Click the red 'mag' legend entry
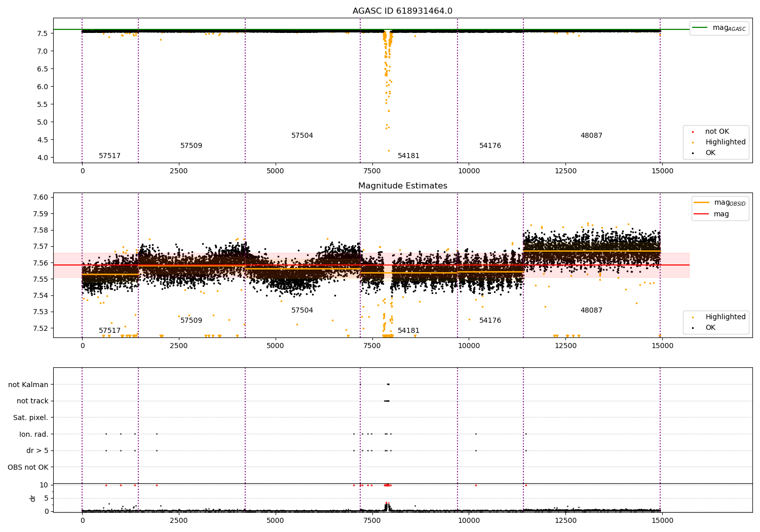The height and width of the screenshot is (532, 760). point(721,214)
